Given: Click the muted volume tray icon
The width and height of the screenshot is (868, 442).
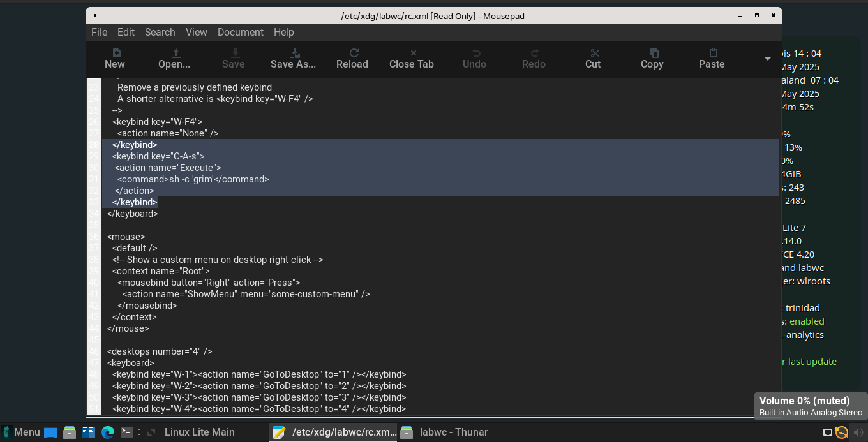Looking at the screenshot, I should tap(858, 432).
